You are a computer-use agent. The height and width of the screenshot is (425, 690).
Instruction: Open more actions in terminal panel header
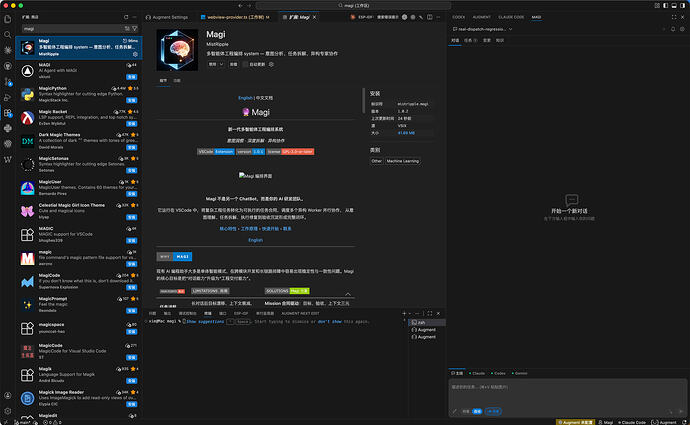pyautogui.click(x=417, y=313)
